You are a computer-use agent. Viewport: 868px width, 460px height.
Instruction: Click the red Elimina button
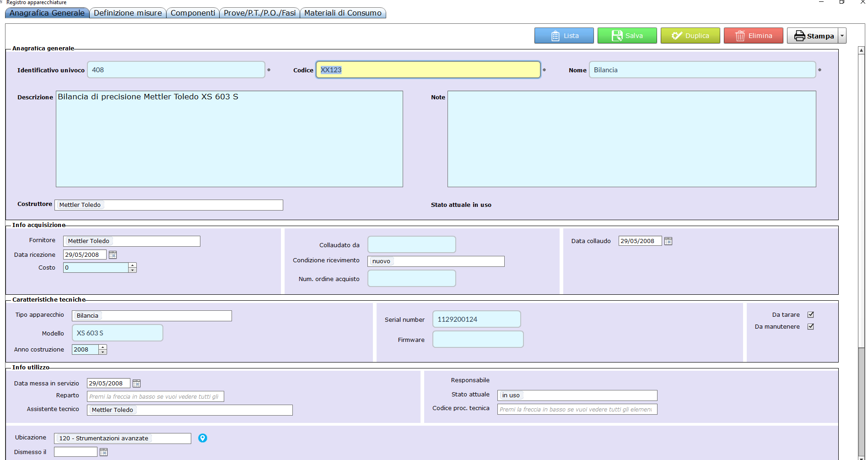(x=753, y=36)
